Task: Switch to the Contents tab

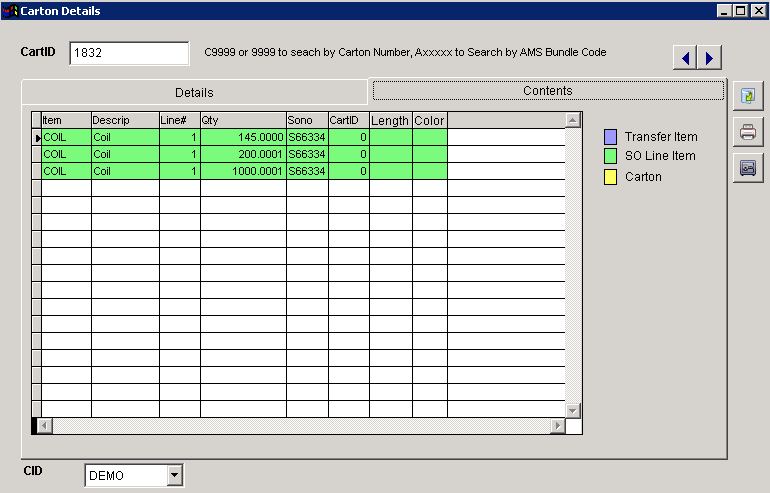Action: coord(548,91)
